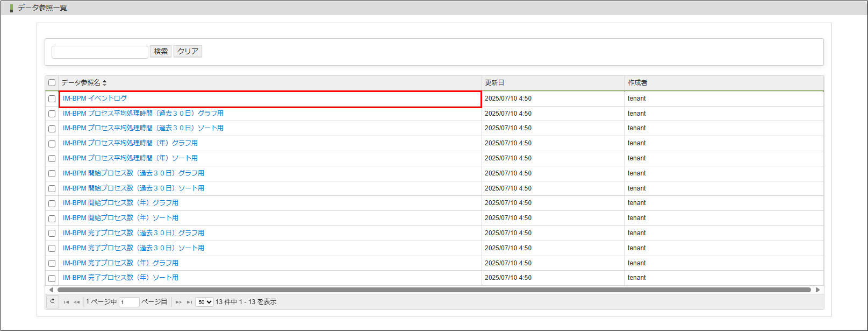Check the box for 完了プロセス数（過去３０日）グラフ用 row
868x331 pixels.
click(x=52, y=233)
